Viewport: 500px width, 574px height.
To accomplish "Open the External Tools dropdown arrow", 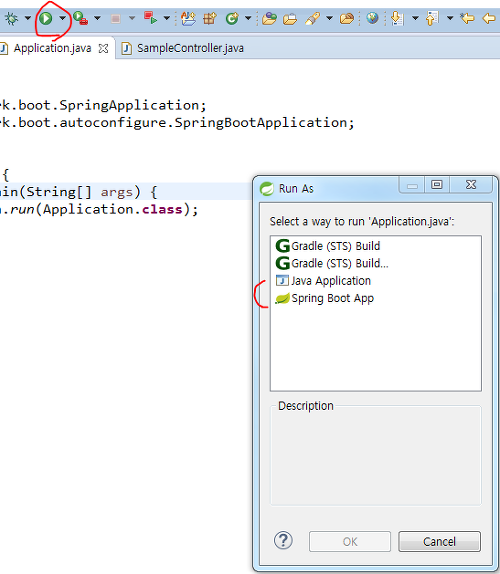I will pos(97,18).
